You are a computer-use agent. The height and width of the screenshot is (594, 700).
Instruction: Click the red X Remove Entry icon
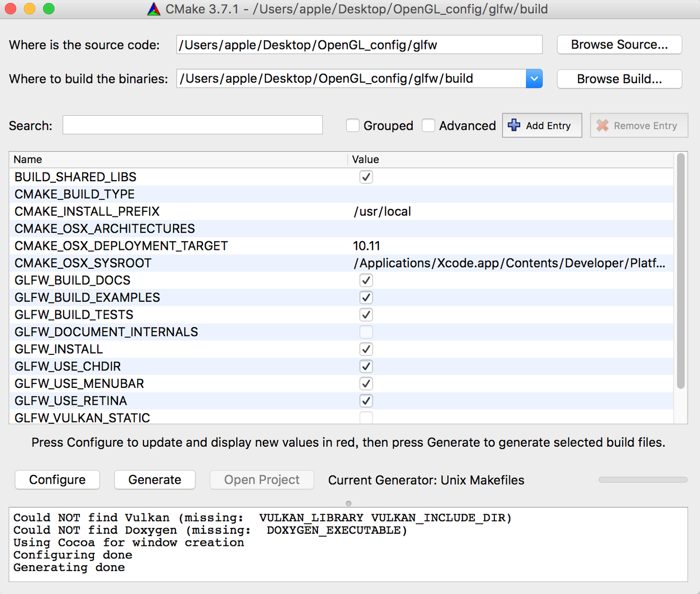click(x=602, y=125)
